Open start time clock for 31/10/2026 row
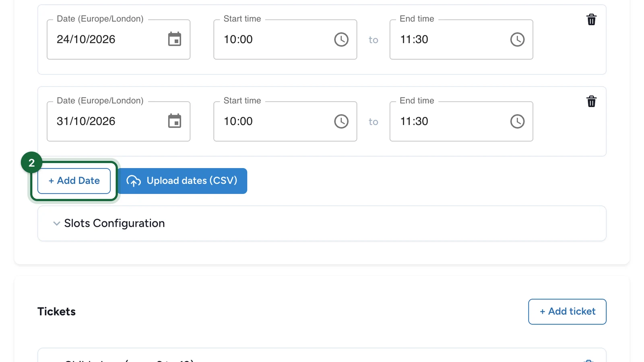Image resolution: width=644 pixels, height=362 pixels. pos(341,121)
